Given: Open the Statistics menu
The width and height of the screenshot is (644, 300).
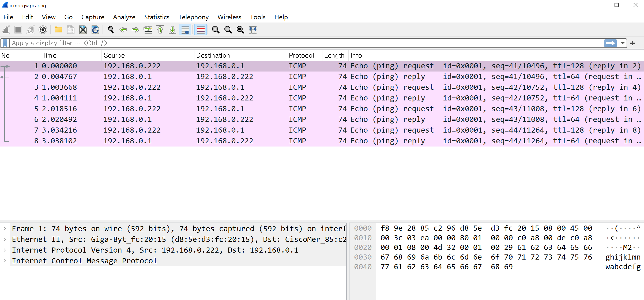Looking at the screenshot, I should (x=157, y=17).
